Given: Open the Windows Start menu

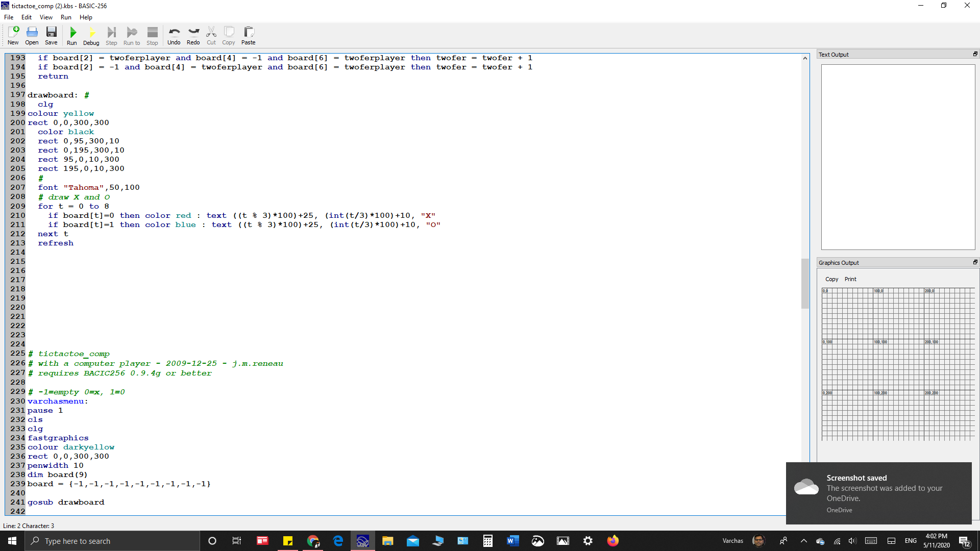Looking at the screenshot, I should pyautogui.click(x=12, y=541).
